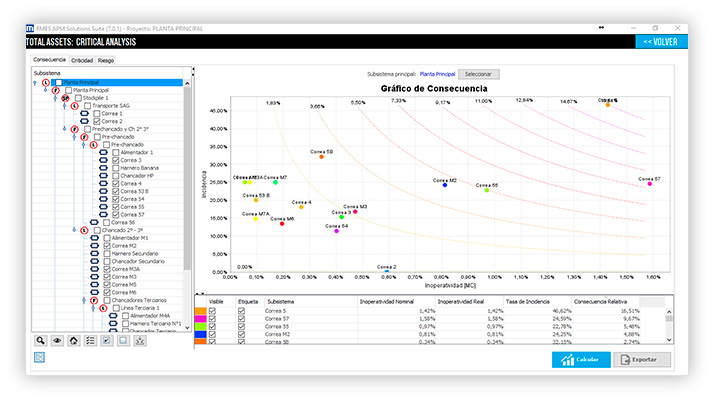This screenshot has width=716, height=399.
Task: Click the node icon beside Transporte SAG
Action: coord(74,106)
